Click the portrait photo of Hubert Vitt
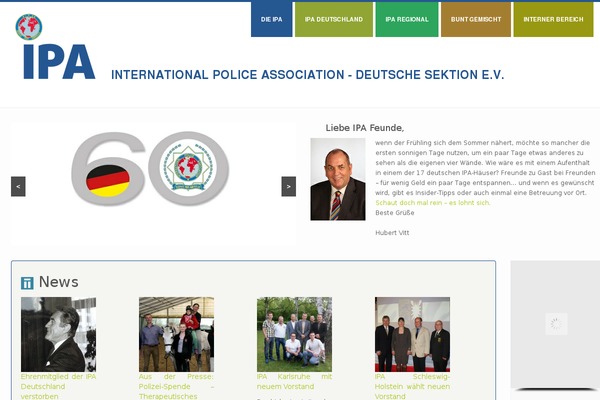This screenshot has width=600, height=400. tap(338, 179)
